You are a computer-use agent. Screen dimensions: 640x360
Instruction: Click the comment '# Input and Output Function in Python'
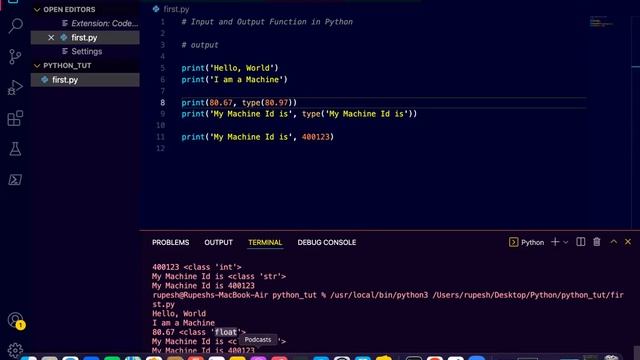(267, 22)
